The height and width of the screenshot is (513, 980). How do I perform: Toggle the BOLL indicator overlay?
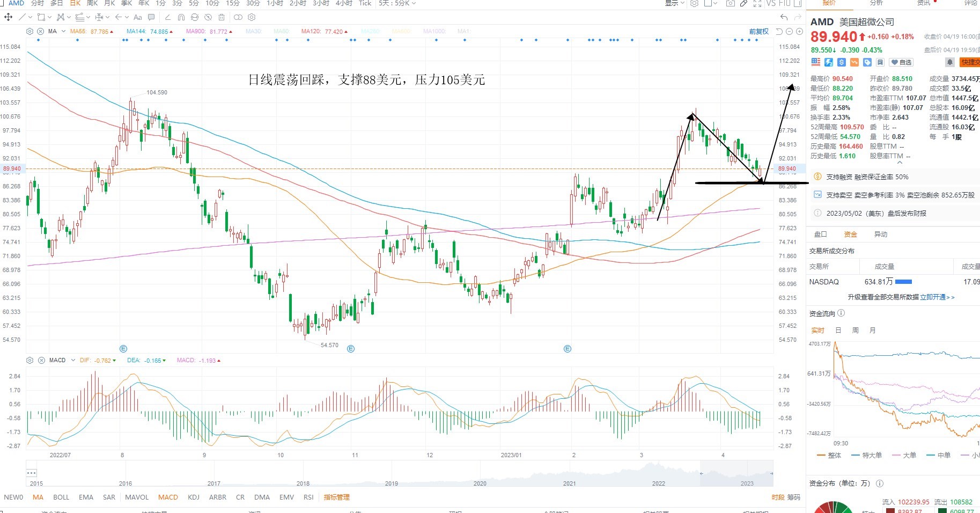pos(61,497)
